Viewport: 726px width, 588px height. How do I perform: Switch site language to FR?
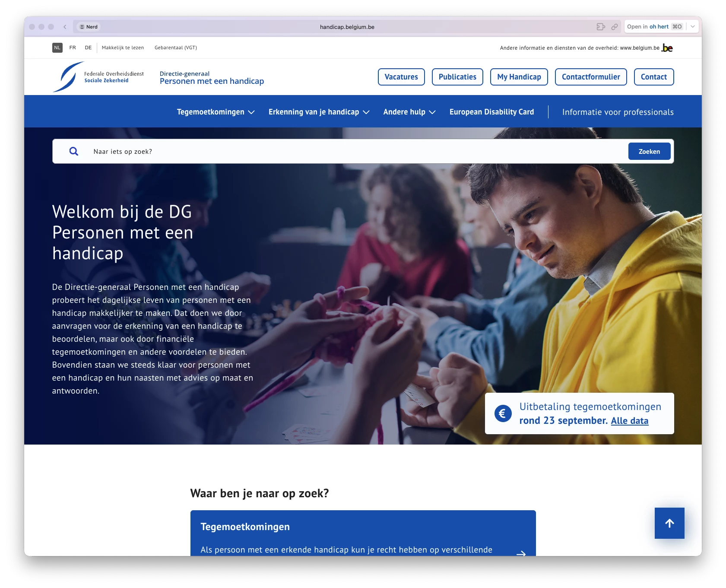click(x=73, y=48)
